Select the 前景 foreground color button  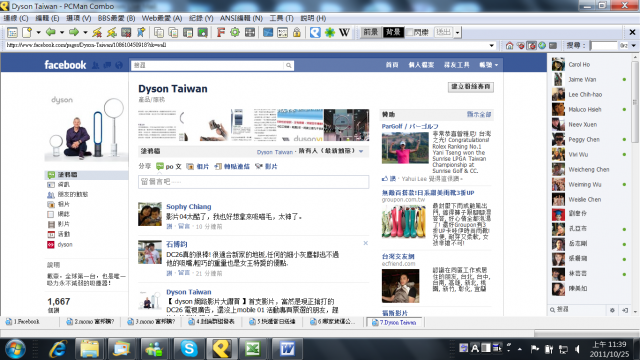point(371,32)
